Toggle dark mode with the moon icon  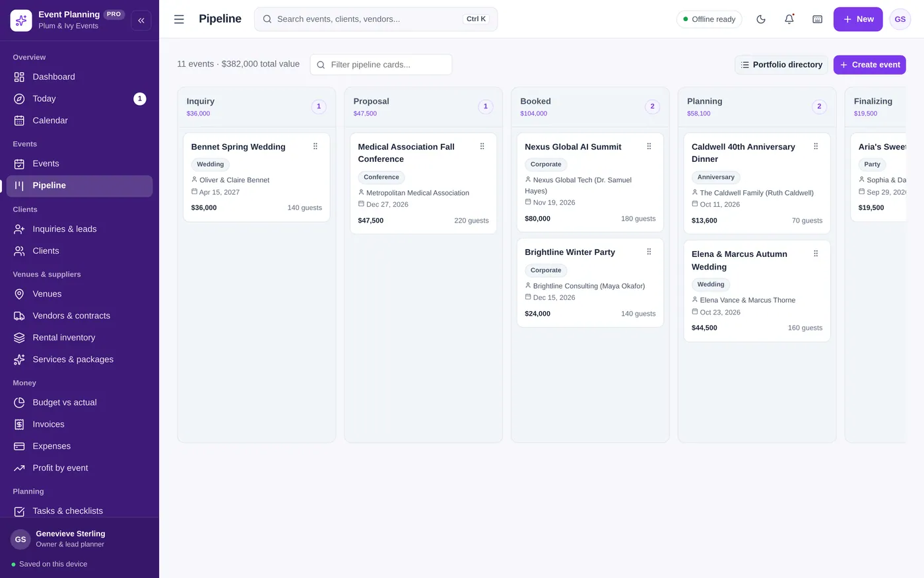click(761, 19)
